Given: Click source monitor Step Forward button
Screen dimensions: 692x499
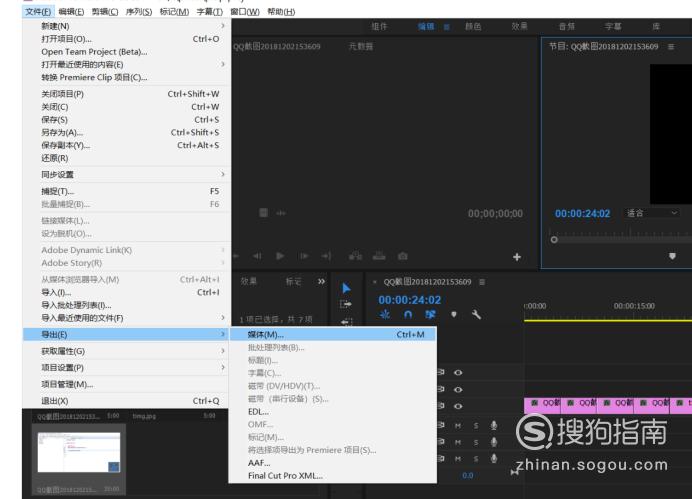Looking at the screenshot, I should tap(304, 256).
